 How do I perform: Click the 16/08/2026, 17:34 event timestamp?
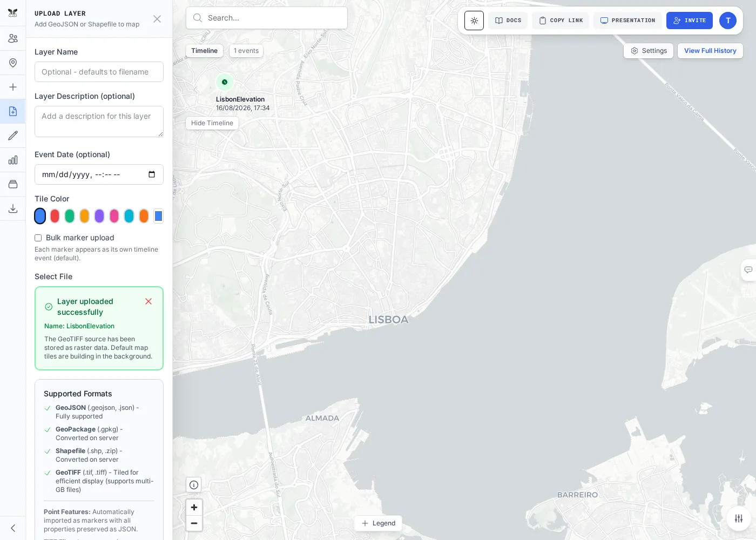pos(243,108)
